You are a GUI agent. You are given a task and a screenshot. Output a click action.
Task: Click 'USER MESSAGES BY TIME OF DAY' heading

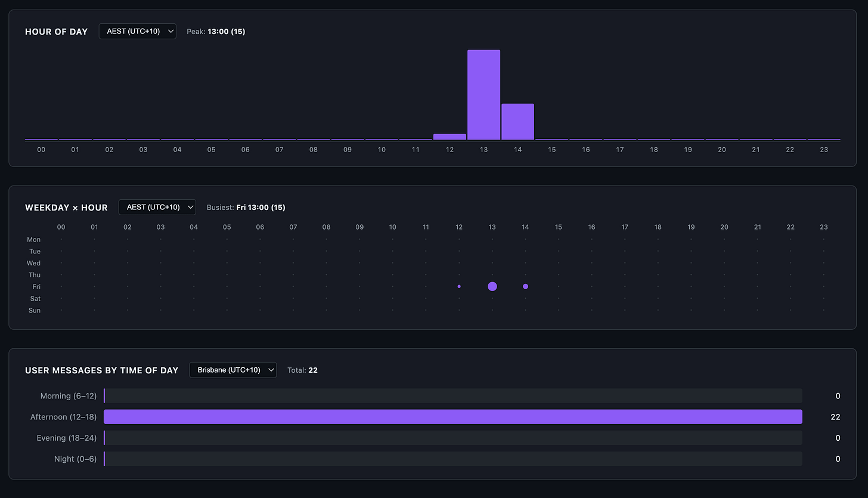tap(102, 370)
